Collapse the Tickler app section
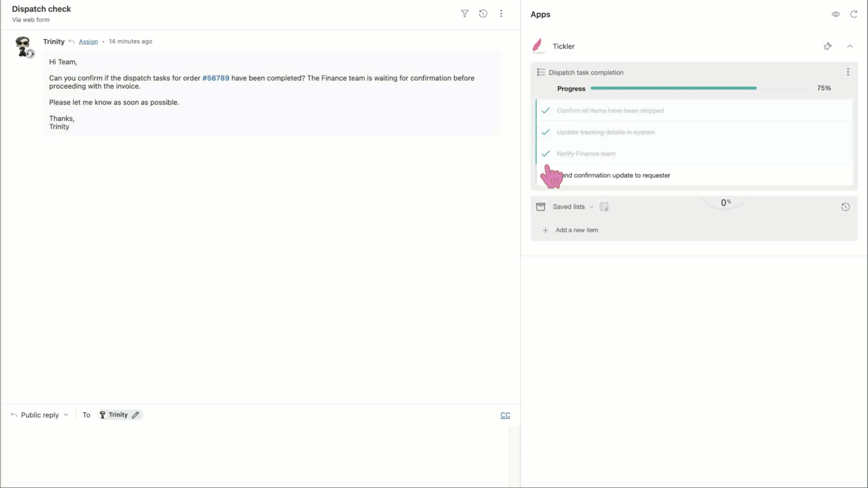868x488 pixels. pos(850,46)
